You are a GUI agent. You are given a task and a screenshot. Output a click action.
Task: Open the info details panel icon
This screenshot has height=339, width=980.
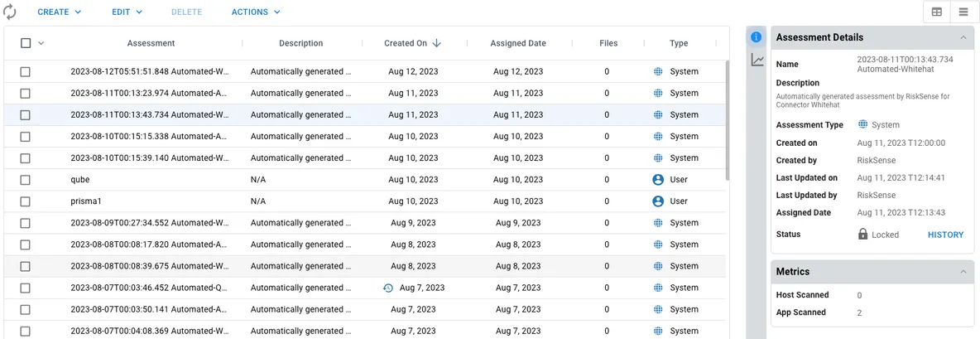pos(757,37)
